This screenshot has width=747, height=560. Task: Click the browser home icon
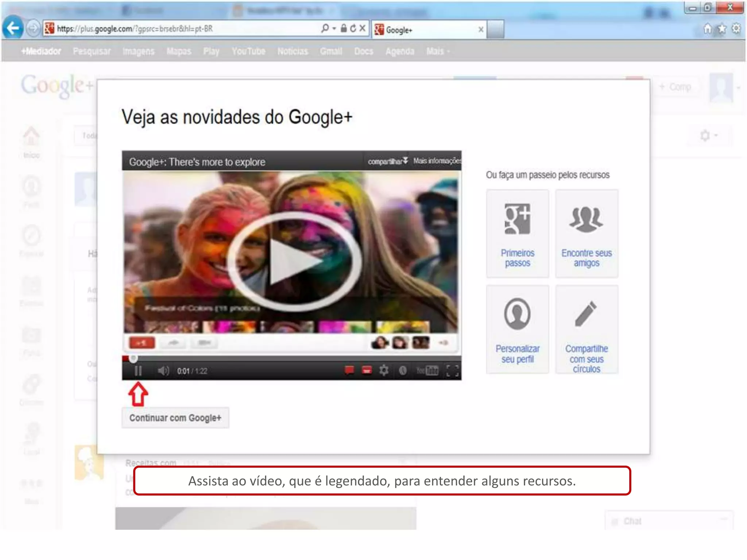708,29
